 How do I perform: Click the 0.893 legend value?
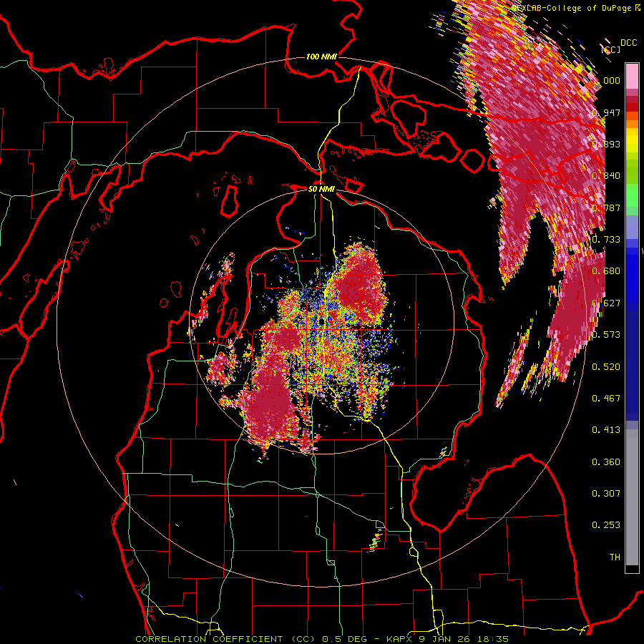[x=606, y=144]
